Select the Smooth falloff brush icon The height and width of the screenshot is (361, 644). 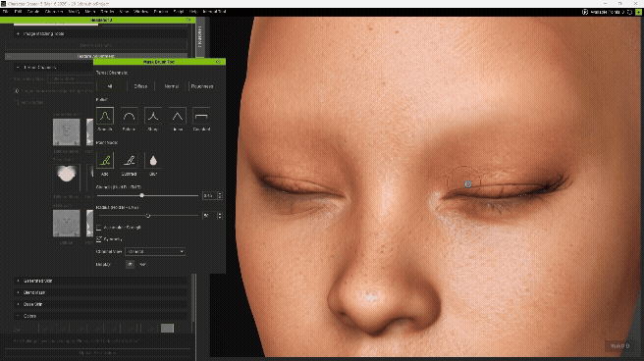(105, 116)
